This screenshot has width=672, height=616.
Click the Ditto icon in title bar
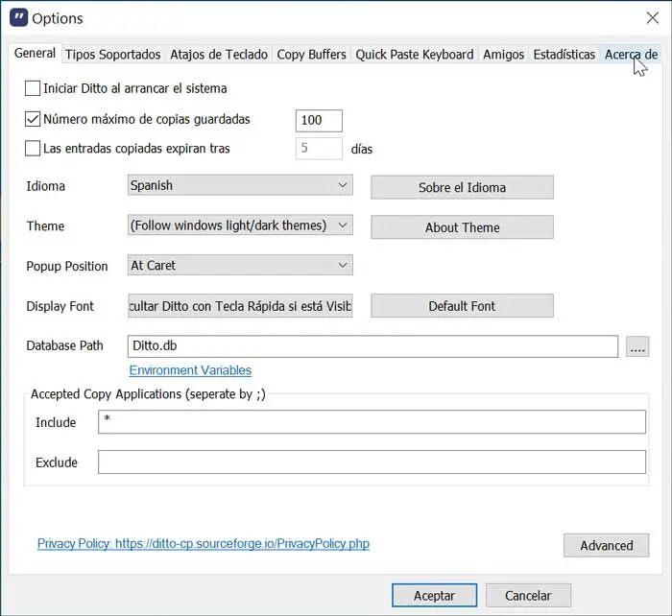(x=17, y=18)
